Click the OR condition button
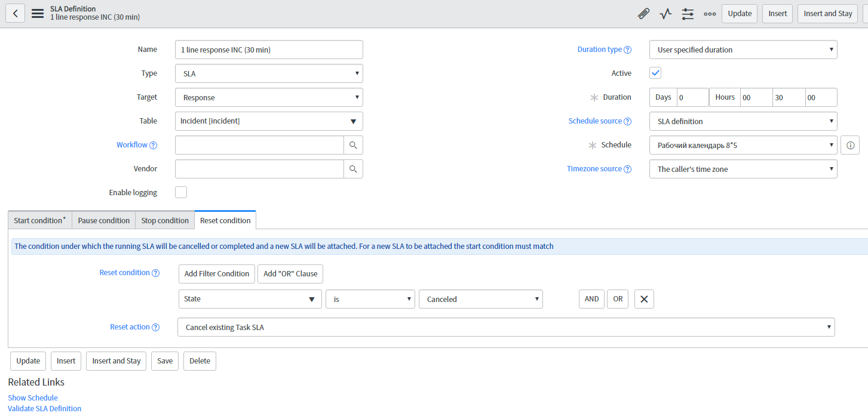868x419 pixels. click(x=618, y=299)
